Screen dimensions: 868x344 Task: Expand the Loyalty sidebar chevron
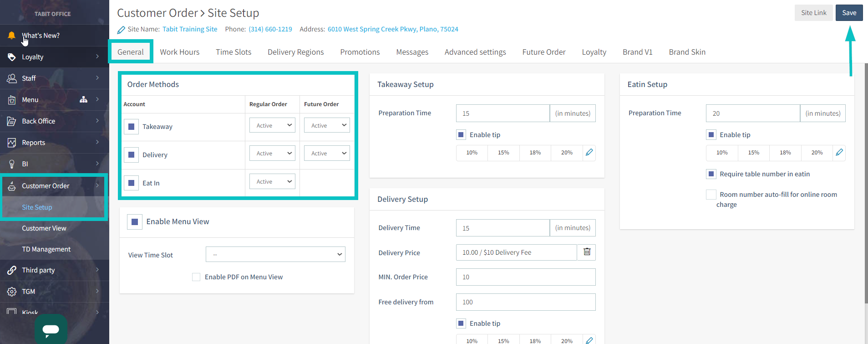pyautogui.click(x=97, y=56)
